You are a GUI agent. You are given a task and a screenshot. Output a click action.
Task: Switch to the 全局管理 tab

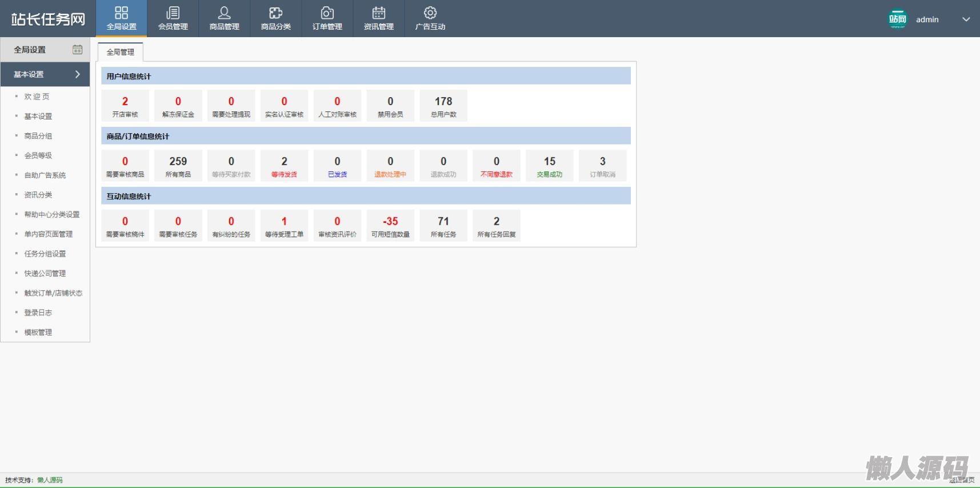(120, 52)
